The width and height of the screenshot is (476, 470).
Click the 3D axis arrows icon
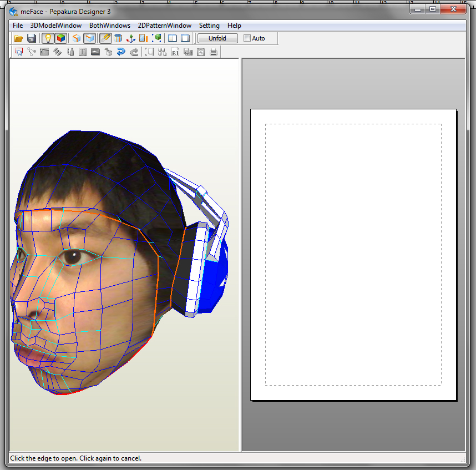point(130,38)
